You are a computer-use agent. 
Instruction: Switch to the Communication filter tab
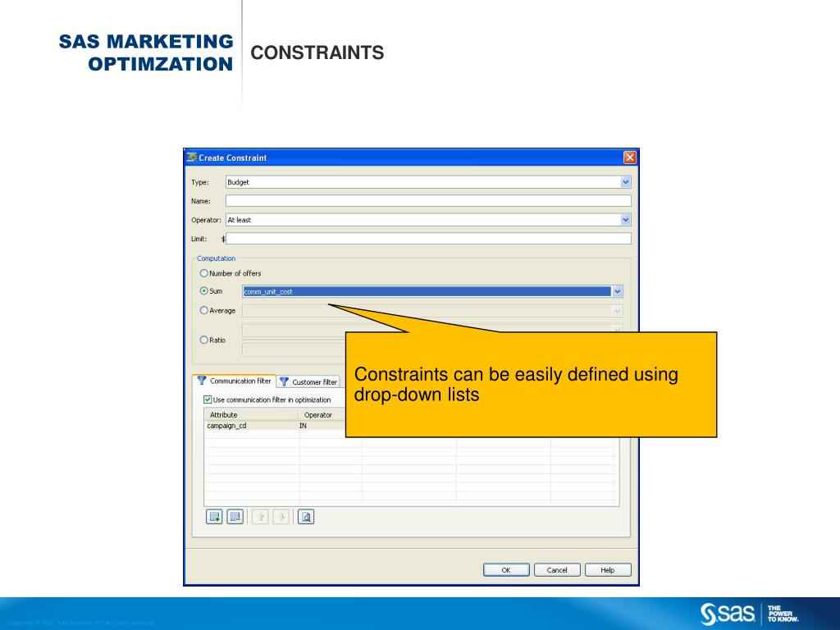pyautogui.click(x=234, y=381)
